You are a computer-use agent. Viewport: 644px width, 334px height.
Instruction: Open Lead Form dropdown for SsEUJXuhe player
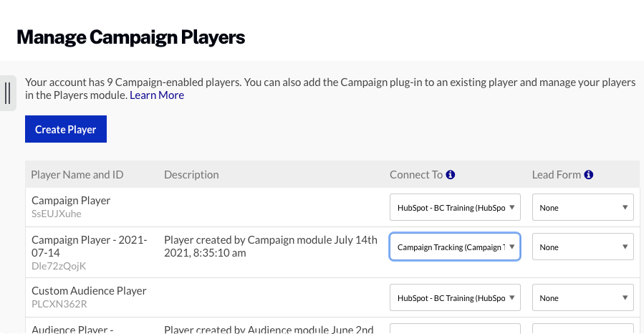click(582, 208)
